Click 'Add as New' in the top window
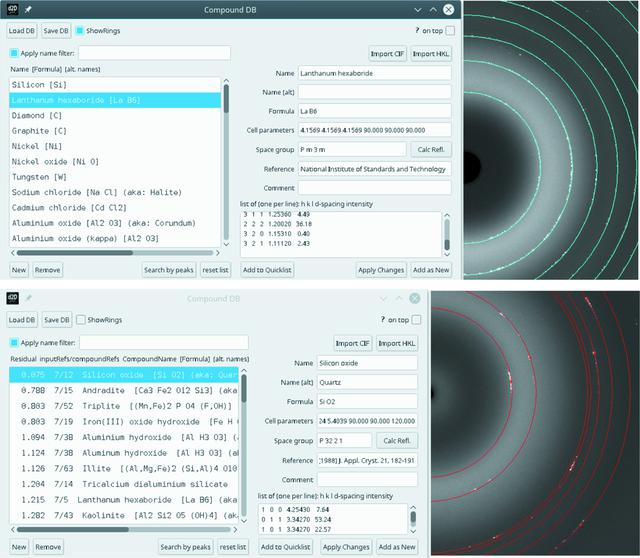Image resolution: width=640 pixels, height=558 pixels. point(431,270)
